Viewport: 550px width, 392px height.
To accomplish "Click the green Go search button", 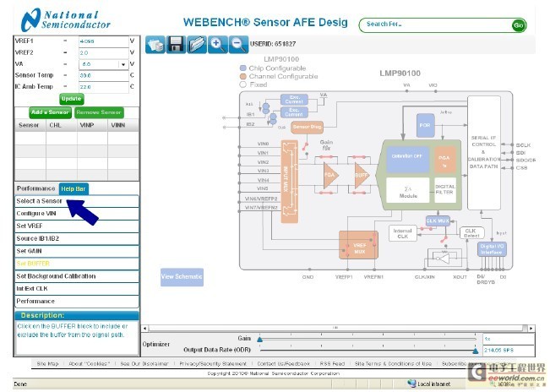I will [x=519, y=25].
